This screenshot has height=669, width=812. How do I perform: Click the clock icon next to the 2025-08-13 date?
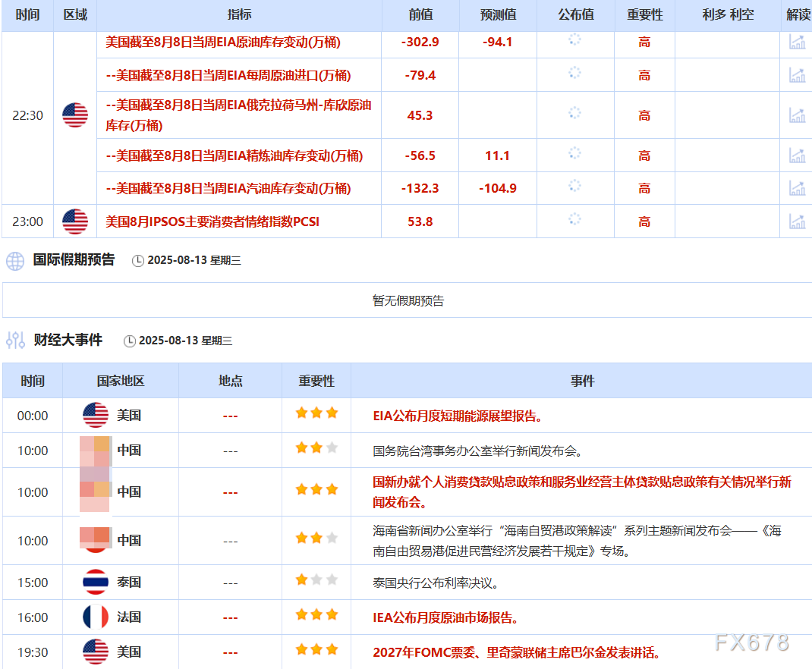tap(138, 261)
